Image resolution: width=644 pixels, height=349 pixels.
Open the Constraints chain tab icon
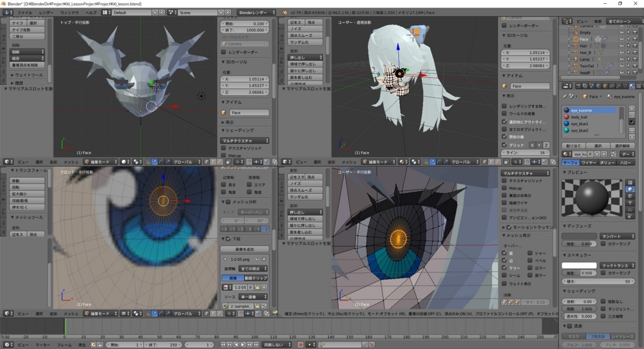(x=612, y=86)
